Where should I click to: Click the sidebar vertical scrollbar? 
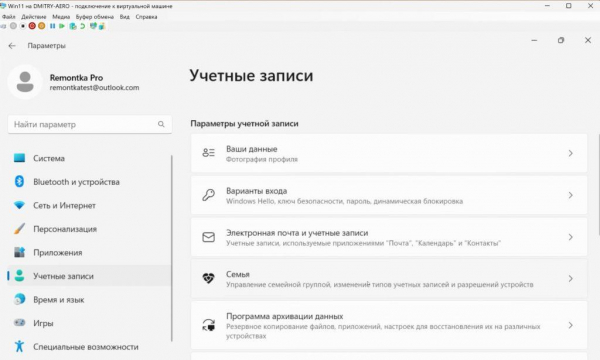pyautogui.click(x=172, y=248)
